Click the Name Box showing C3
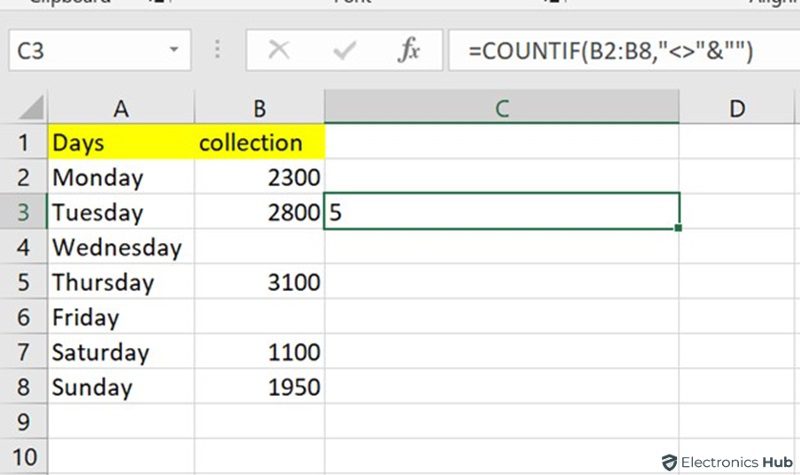Screen dimensions: 800x475 tap(100, 50)
